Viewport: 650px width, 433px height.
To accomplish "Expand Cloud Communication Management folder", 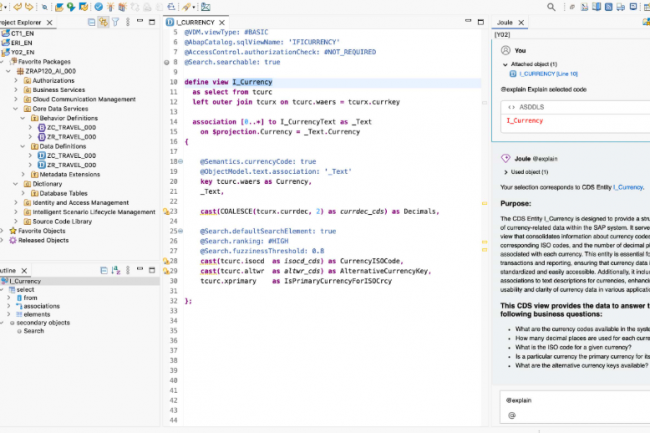I will [x=16, y=99].
